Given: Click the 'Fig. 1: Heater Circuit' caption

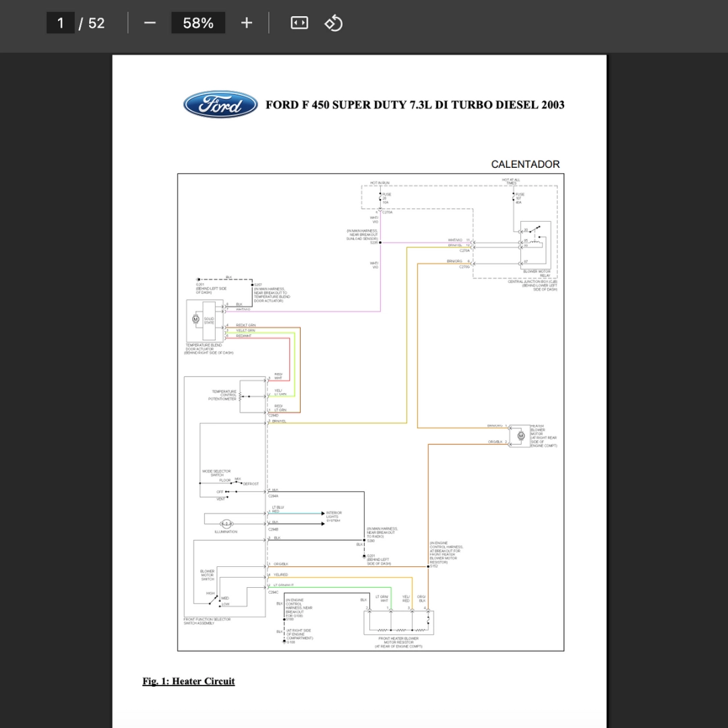Looking at the screenshot, I should [x=189, y=681].
